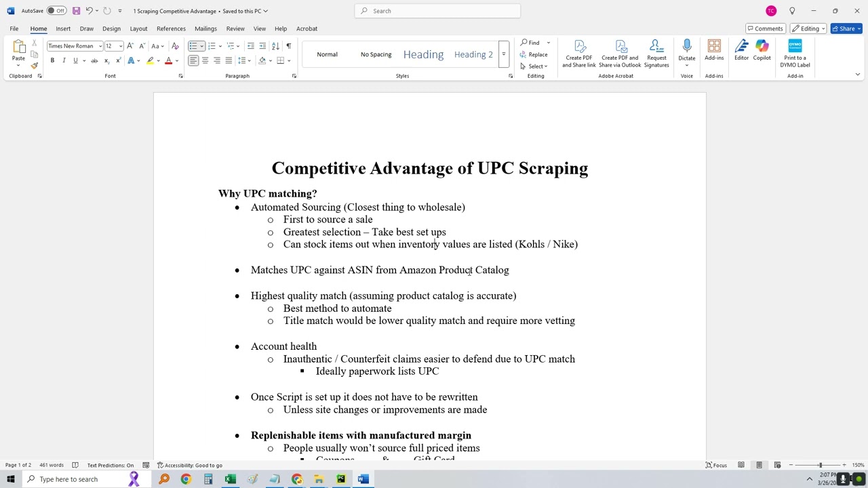
Task: Toggle the AutoSave switch
Action: (56, 11)
